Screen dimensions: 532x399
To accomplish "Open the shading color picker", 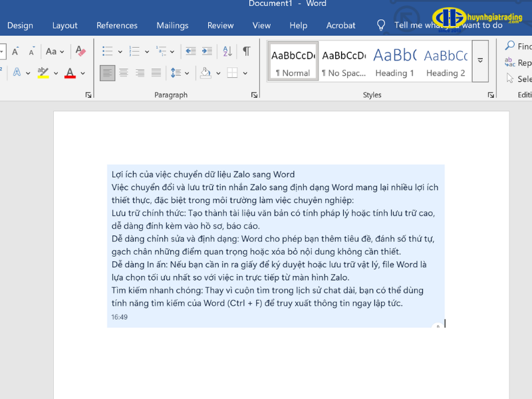I will pos(217,72).
